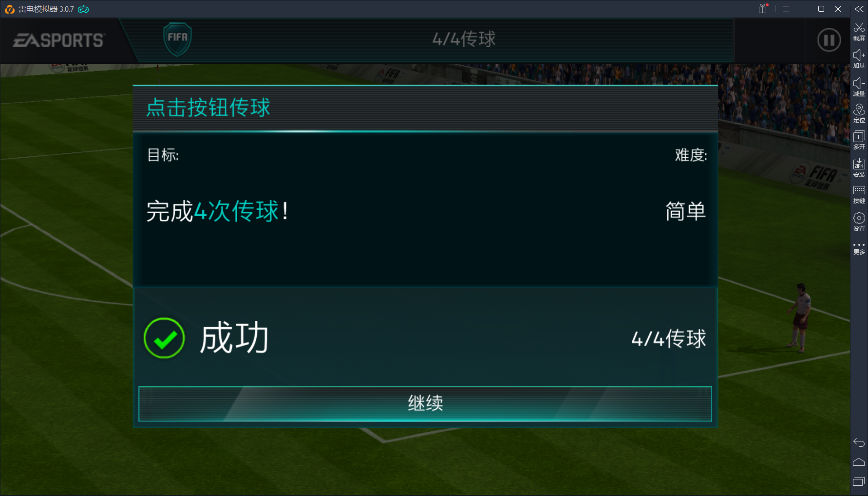The height and width of the screenshot is (496, 868).
Task: Open the multi-instance 多开 tool
Action: tap(859, 140)
